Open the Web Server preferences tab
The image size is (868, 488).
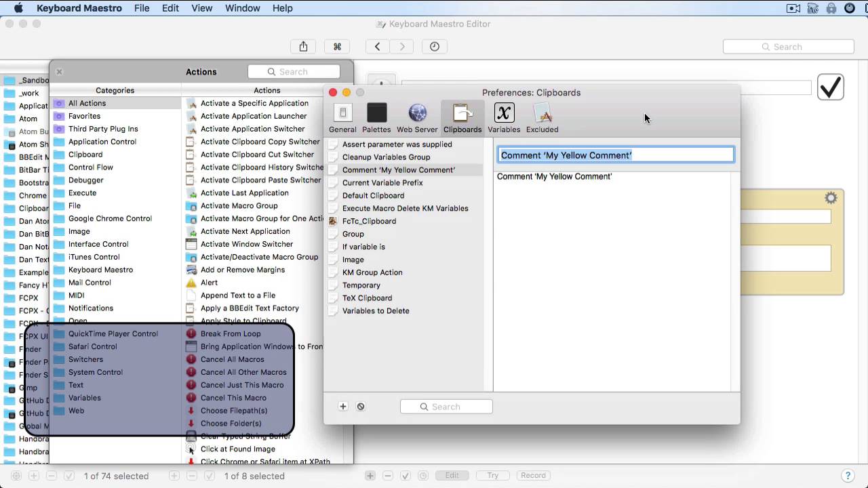click(x=417, y=118)
